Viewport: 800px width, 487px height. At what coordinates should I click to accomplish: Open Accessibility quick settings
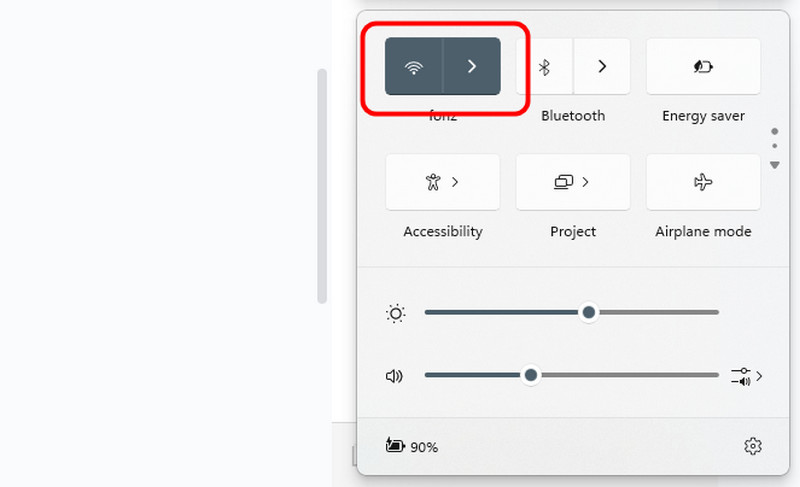click(x=442, y=182)
